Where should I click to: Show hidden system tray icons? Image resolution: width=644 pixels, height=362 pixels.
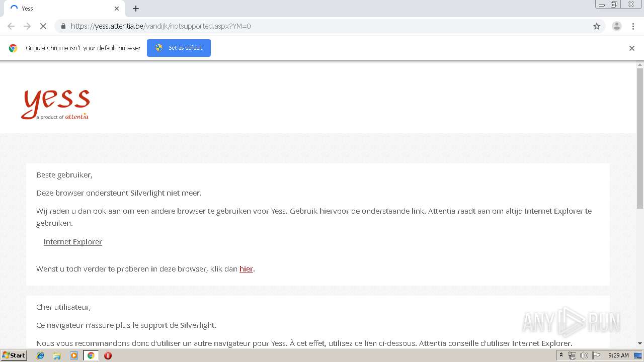[x=561, y=355]
